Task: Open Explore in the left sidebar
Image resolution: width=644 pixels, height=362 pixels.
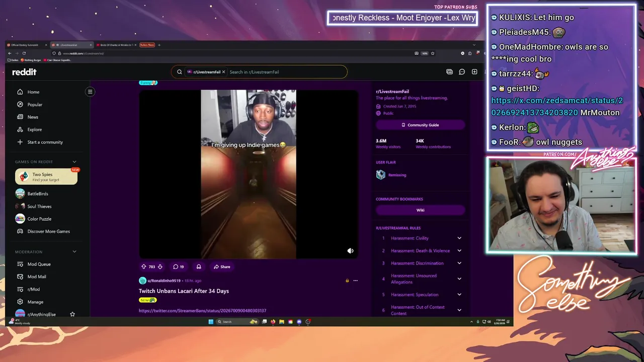Action: coord(34,130)
